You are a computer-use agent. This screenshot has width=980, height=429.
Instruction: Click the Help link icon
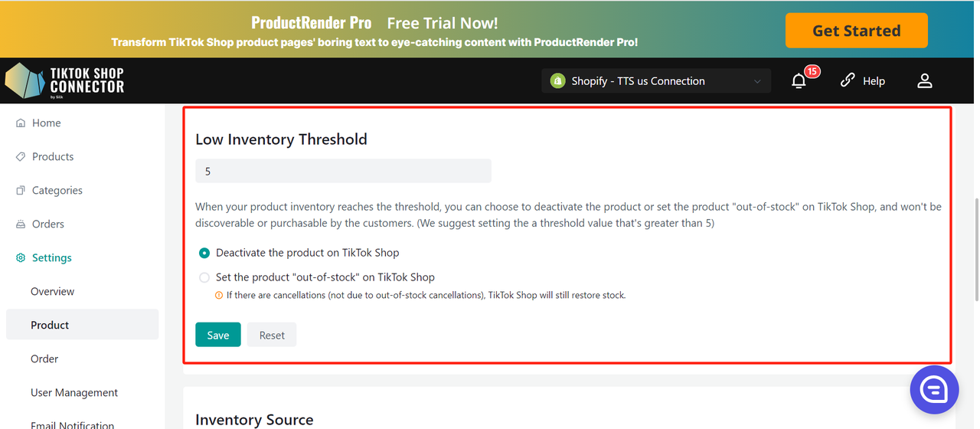pos(848,80)
